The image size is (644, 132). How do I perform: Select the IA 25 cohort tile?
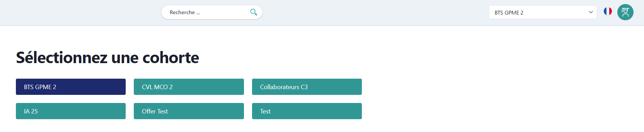coord(71,111)
